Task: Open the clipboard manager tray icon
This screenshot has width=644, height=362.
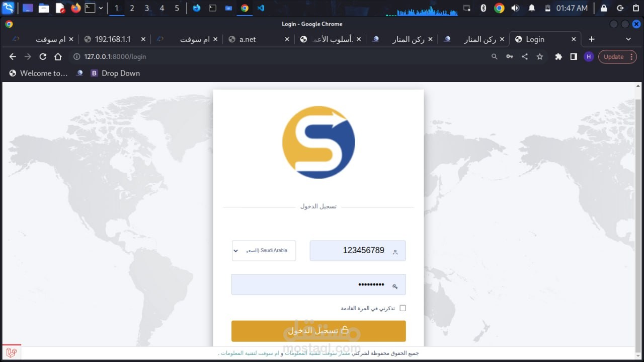Action: tap(636, 8)
